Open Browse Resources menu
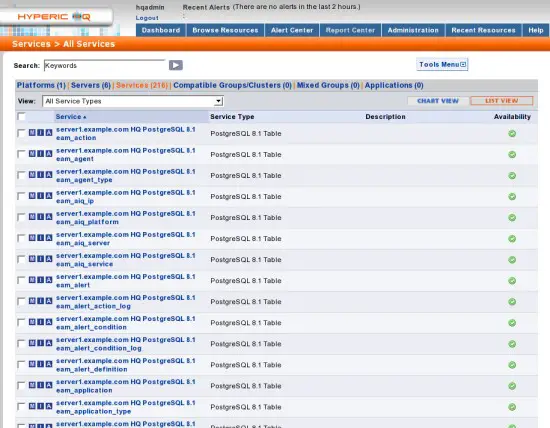 coord(225,30)
